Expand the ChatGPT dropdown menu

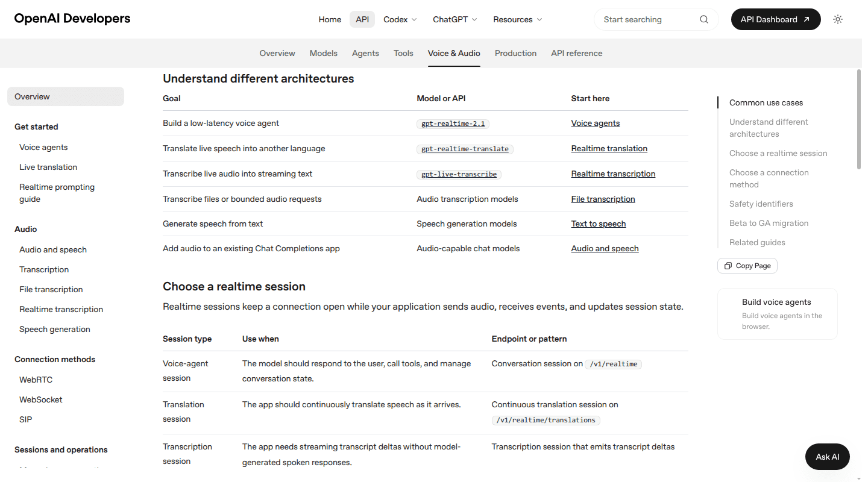point(455,19)
